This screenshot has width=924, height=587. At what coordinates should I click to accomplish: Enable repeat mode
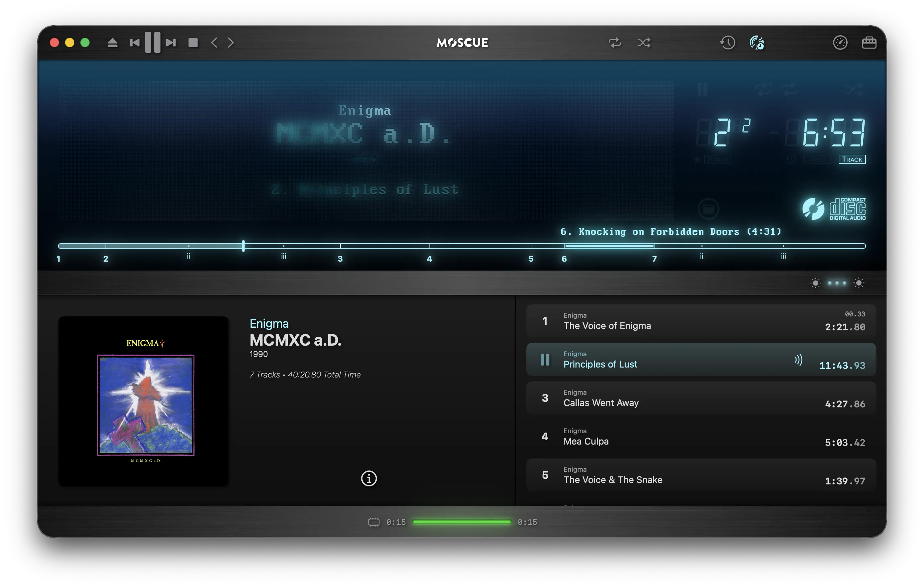615,43
